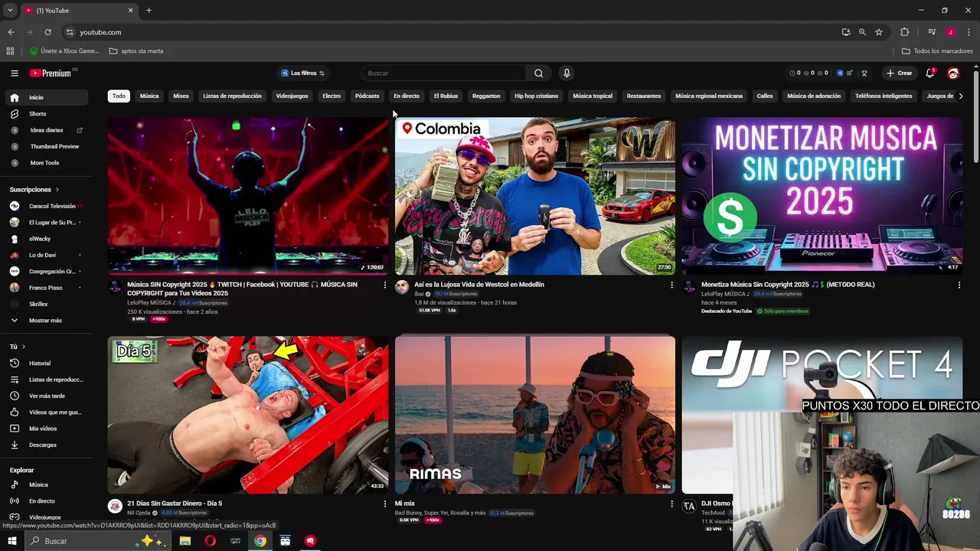The width and height of the screenshot is (980, 551).
Task: Select the Reggaeton filter chip
Action: (486, 96)
